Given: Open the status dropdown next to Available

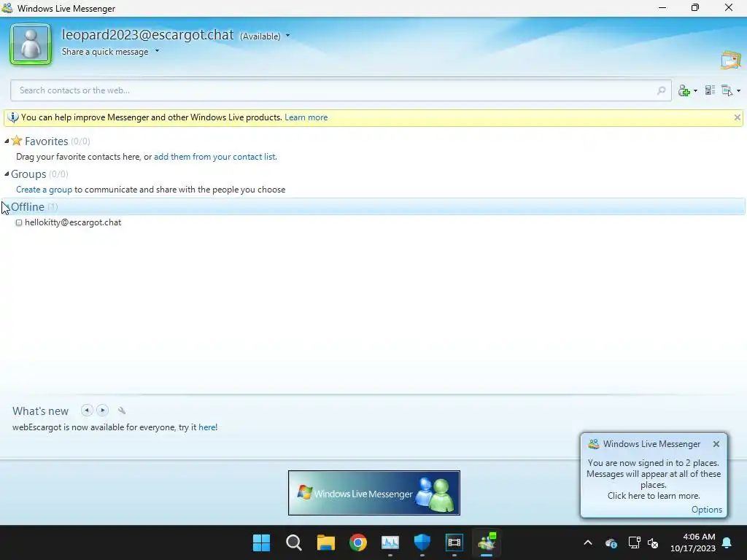Looking at the screenshot, I should pos(287,36).
